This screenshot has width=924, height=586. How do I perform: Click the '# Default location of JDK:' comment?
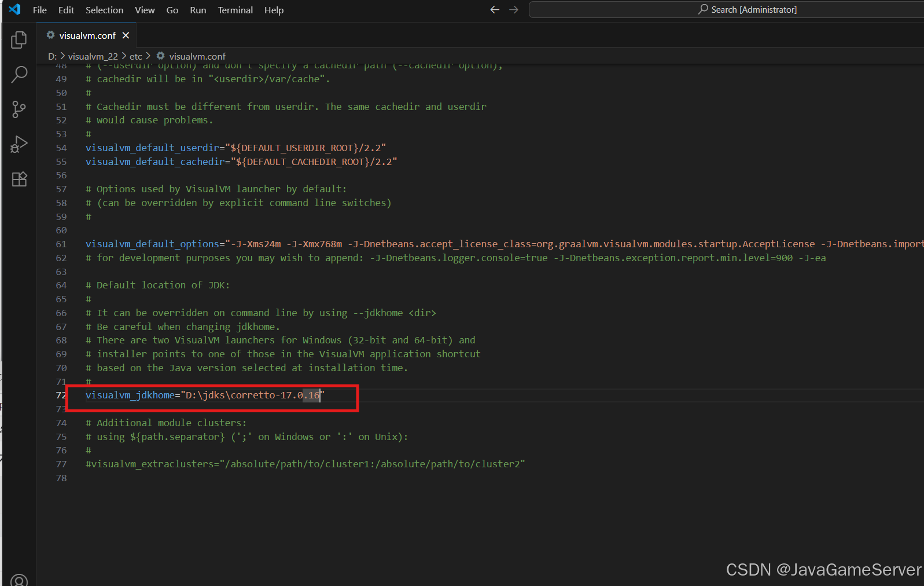point(157,285)
